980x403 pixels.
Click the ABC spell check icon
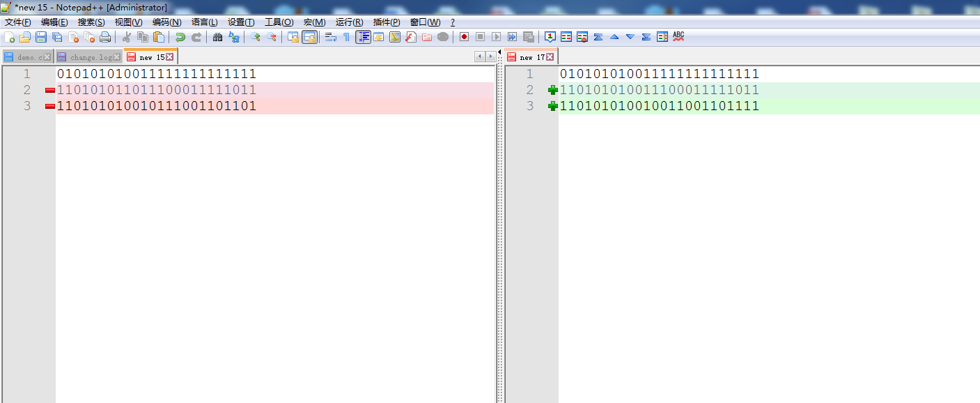678,37
